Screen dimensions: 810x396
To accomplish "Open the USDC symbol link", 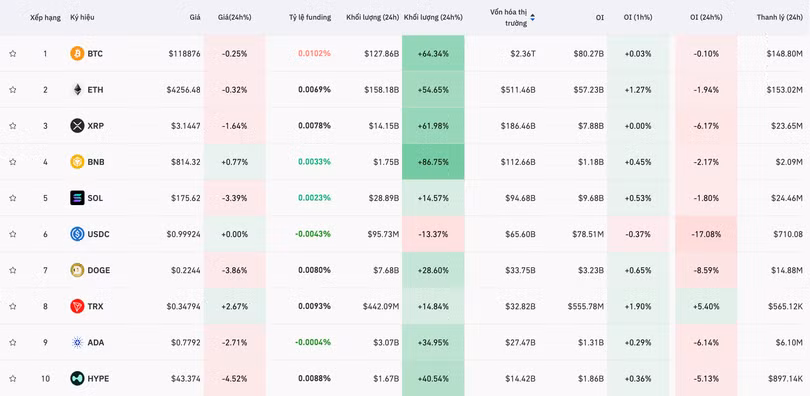I will [98, 234].
